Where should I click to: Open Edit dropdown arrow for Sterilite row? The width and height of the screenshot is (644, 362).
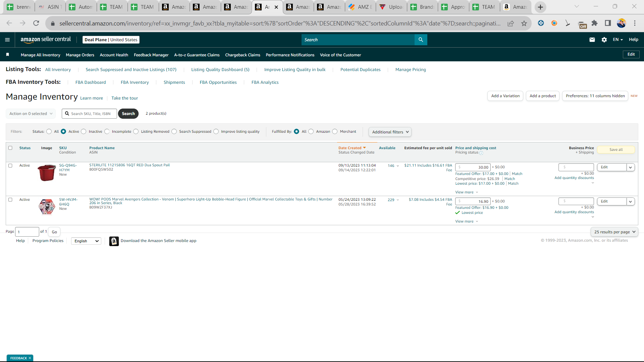[x=631, y=167]
